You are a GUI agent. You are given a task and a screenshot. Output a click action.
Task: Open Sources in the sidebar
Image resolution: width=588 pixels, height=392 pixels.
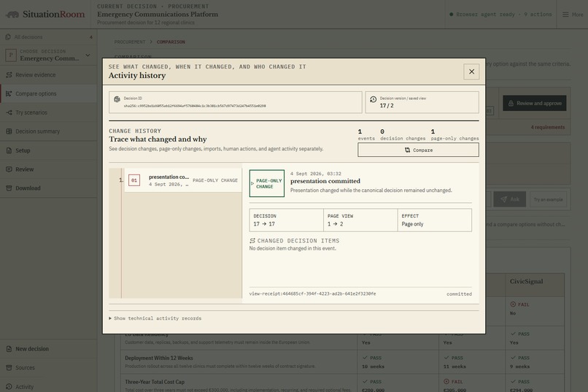48,368
